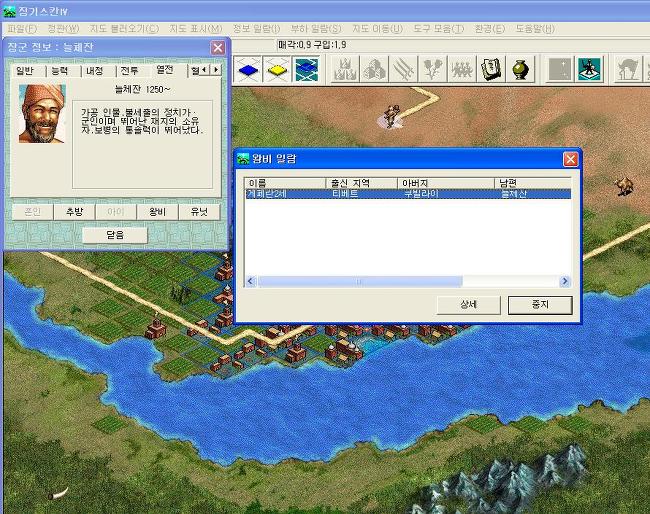The height and width of the screenshot is (514, 650).
Task: Click the right scroll arrow in queen list
Action: pos(564,281)
